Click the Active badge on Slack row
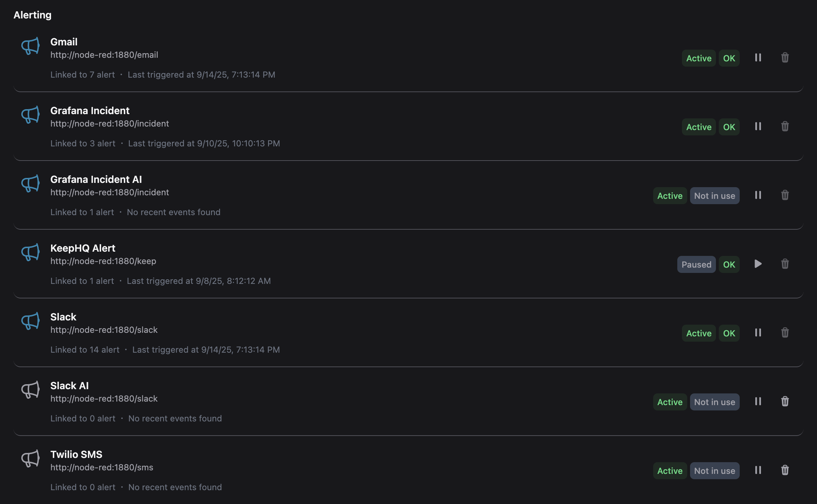Viewport: 817px width, 504px height. (699, 333)
